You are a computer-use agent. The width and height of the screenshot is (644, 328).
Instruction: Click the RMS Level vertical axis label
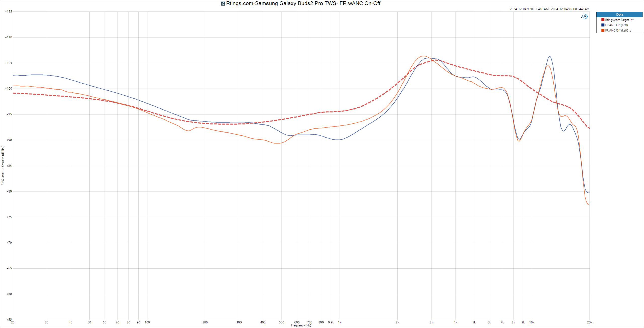pyautogui.click(x=3, y=166)
